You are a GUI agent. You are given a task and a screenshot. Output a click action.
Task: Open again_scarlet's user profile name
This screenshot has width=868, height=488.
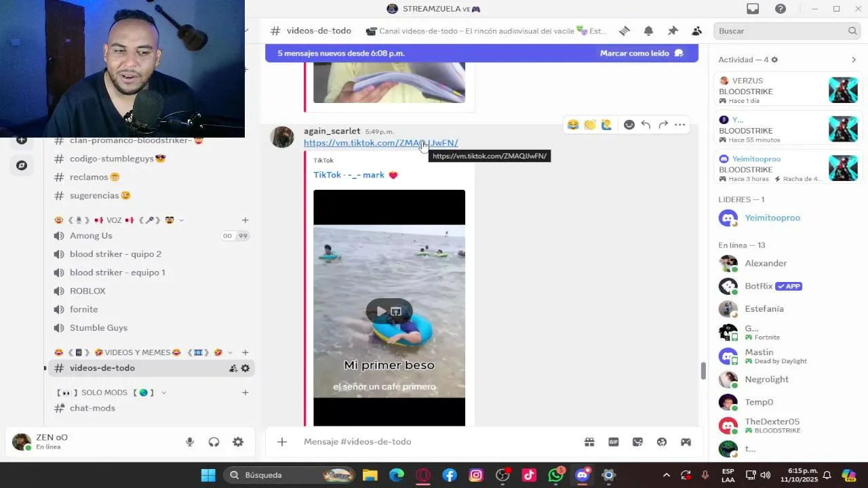click(x=332, y=131)
